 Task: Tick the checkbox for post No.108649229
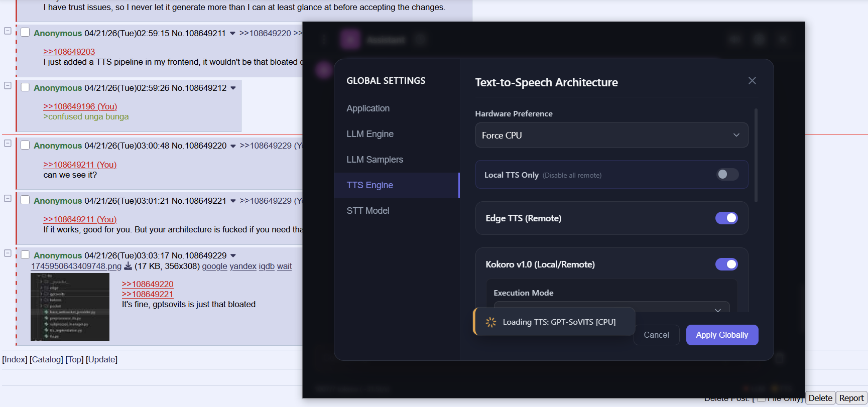(x=25, y=255)
